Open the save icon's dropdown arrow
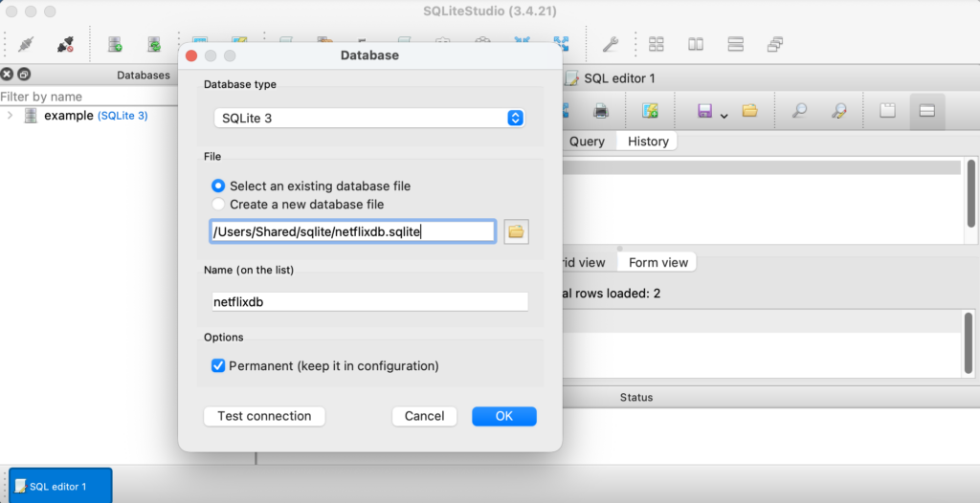The image size is (980, 503). click(724, 116)
